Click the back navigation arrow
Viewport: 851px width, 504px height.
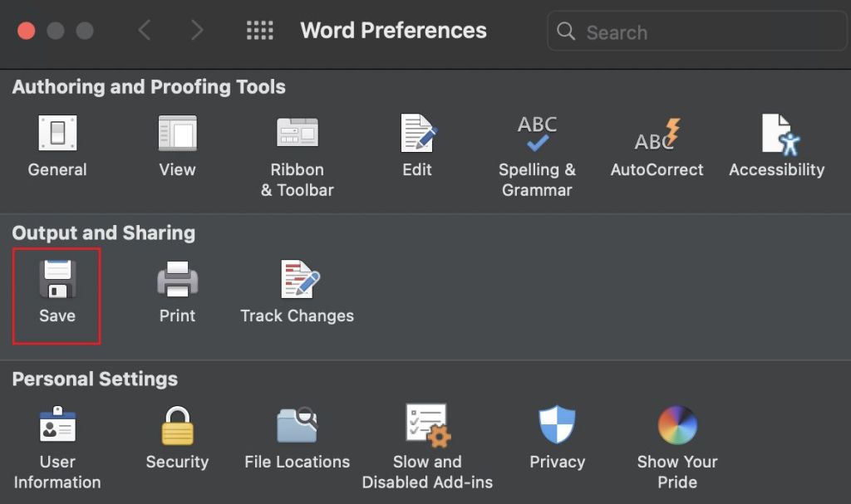(144, 30)
